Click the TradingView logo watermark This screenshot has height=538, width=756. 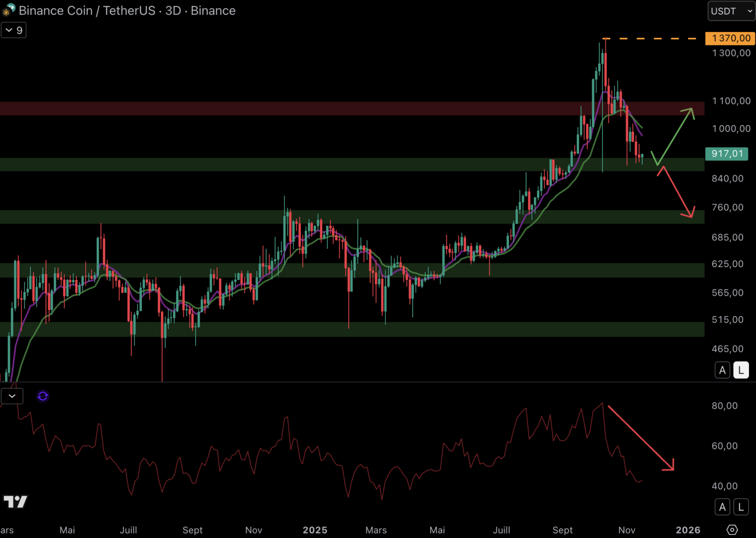pos(15,502)
